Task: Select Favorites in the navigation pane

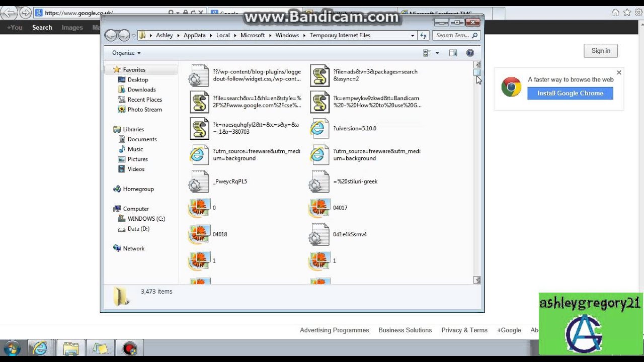Action: 134,70
